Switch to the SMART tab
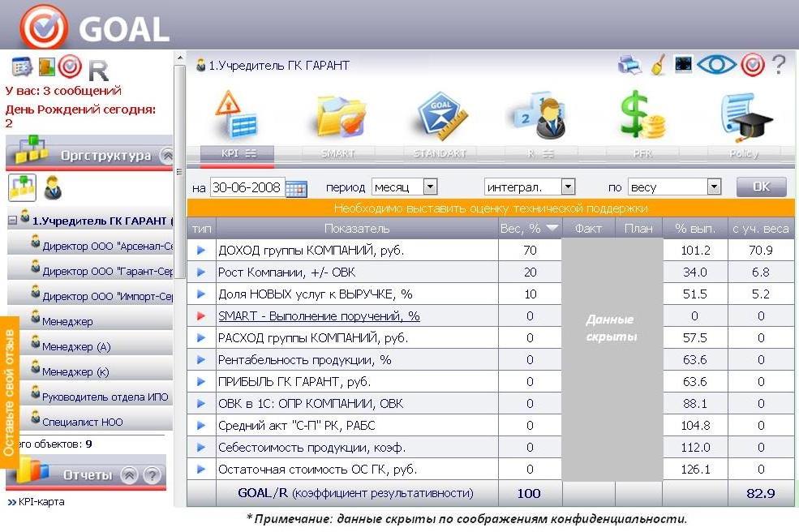Viewport: 799px width, 532px height. click(x=338, y=153)
